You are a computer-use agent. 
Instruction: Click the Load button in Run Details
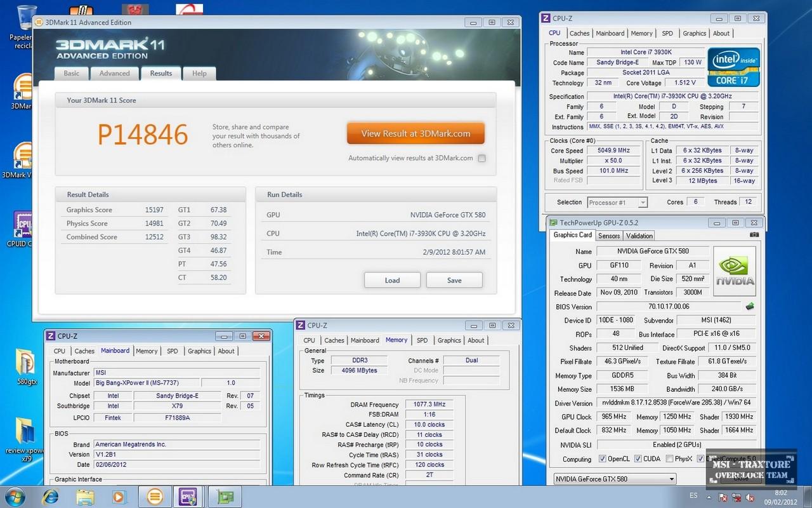coord(392,280)
